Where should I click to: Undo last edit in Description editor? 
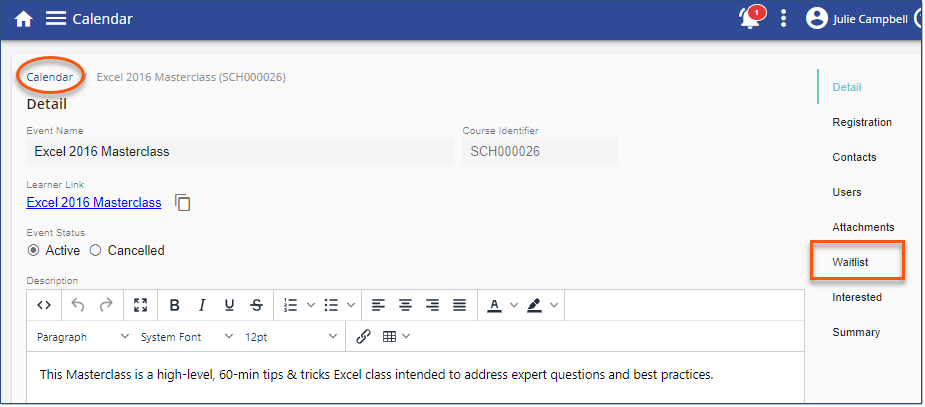tap(78, 305)
